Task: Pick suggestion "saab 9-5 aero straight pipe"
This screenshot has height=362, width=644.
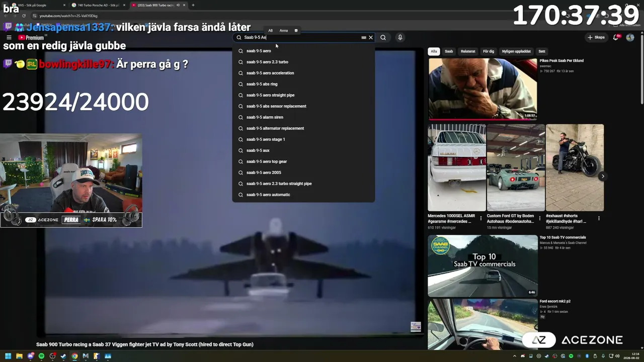Action: pos(303,95)
